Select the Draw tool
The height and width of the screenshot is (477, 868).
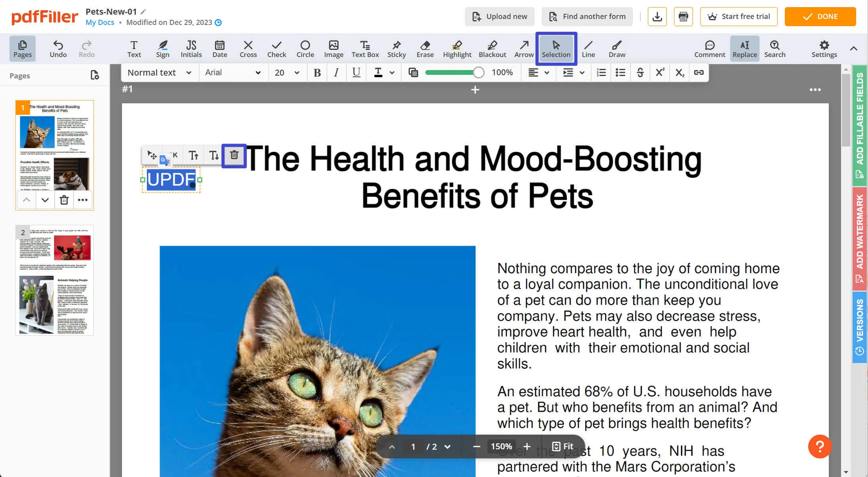tap(616, 48)
